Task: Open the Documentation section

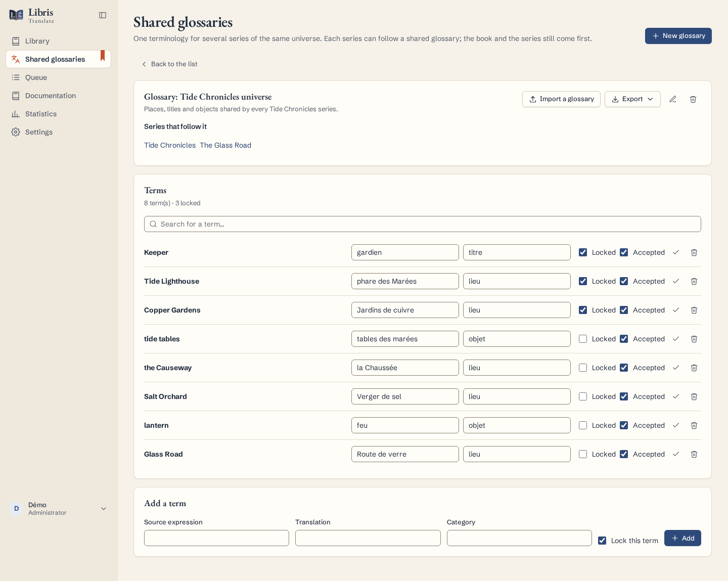Action: 59,96
